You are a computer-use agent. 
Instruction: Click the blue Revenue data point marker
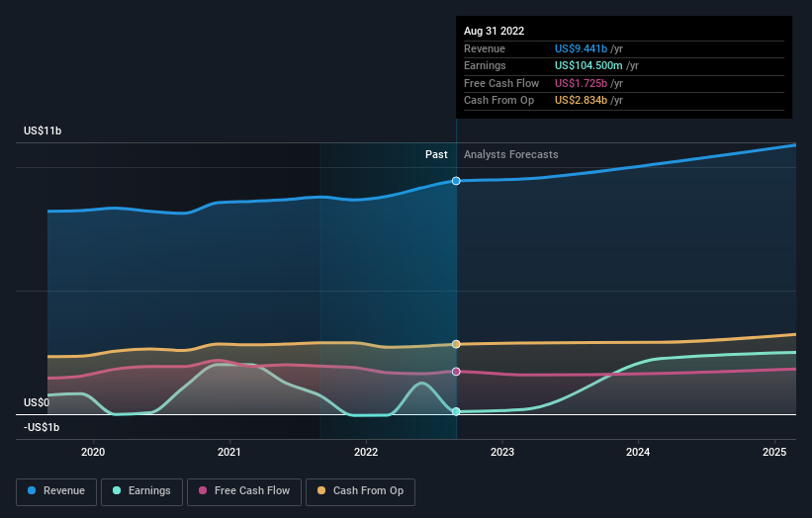click(x=456, y=181)
